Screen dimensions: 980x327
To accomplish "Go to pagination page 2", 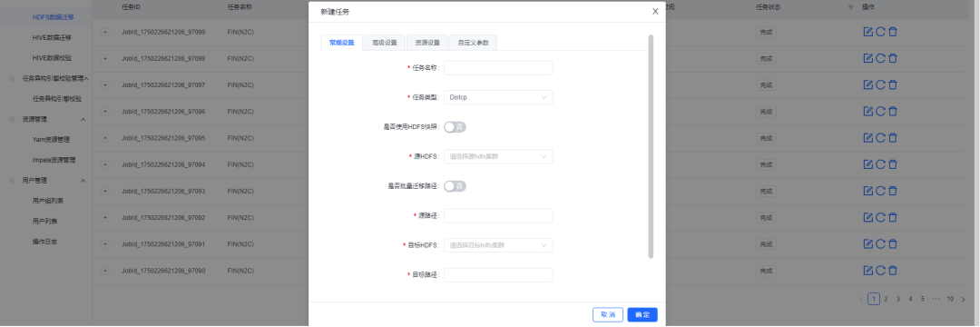I will coord(886,299).
